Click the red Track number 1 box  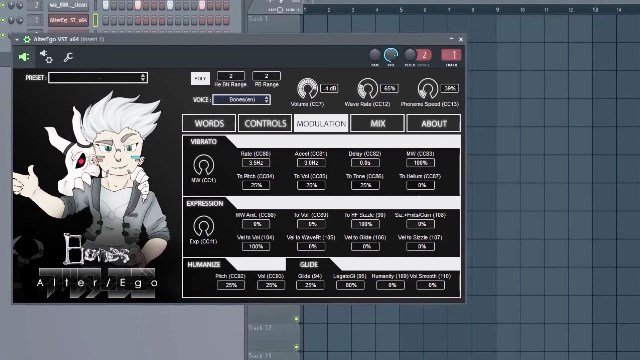451,55
